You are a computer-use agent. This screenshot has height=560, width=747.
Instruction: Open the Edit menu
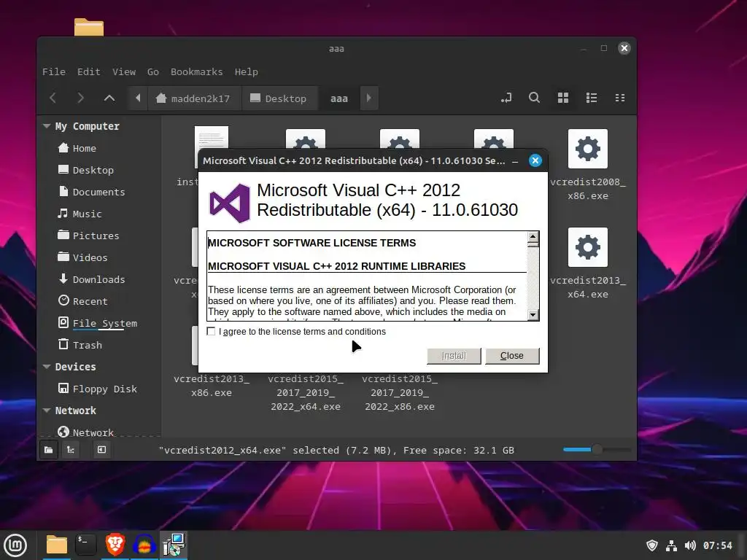tap(89, 72)
